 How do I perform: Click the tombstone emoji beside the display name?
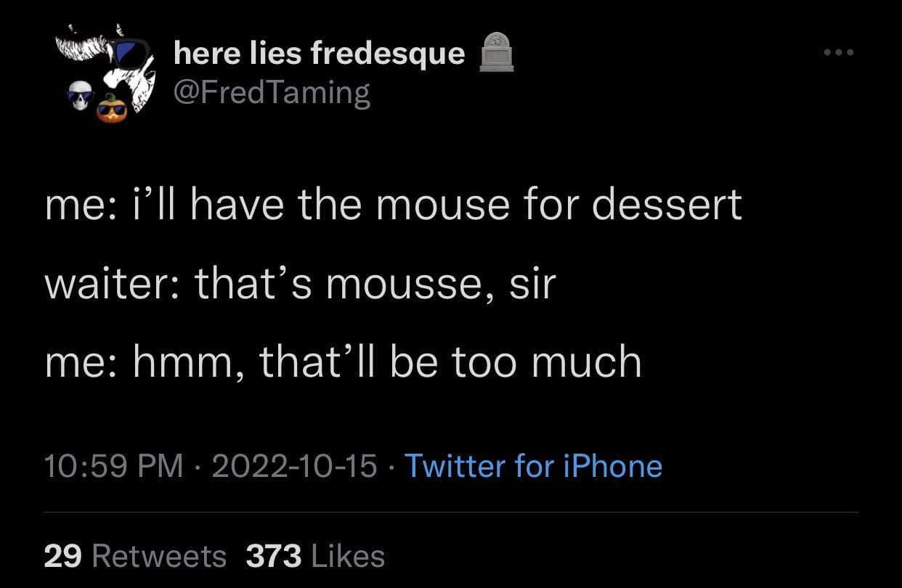click(x=496, y=52)
